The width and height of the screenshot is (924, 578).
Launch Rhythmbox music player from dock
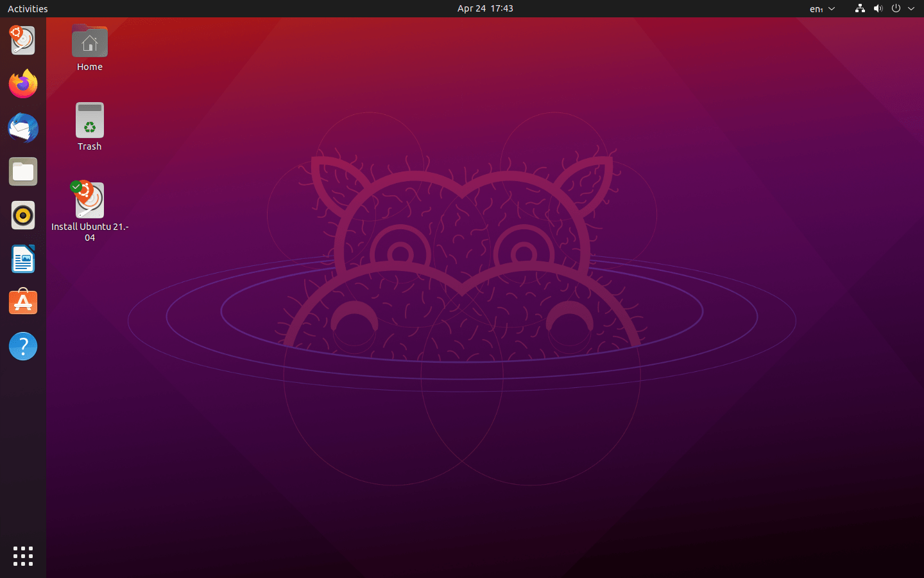point(22,215)
